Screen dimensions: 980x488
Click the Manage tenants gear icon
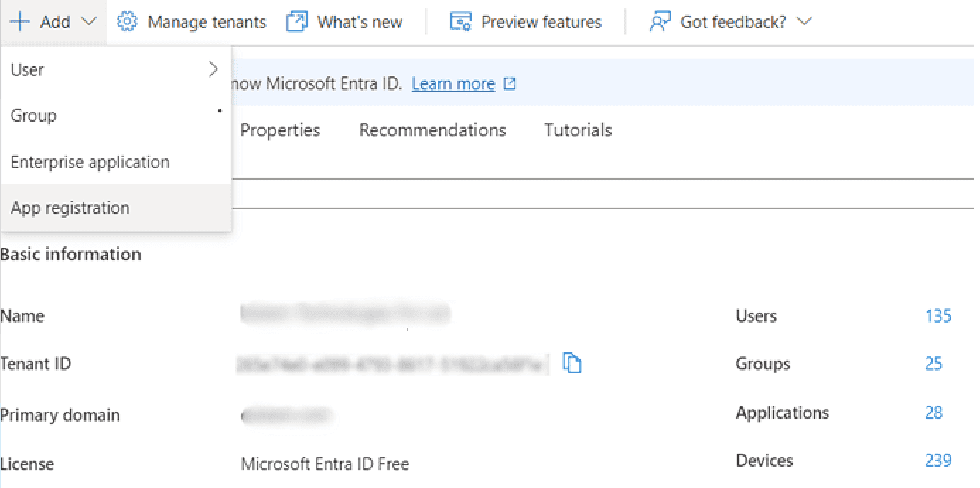pos(127,22)
